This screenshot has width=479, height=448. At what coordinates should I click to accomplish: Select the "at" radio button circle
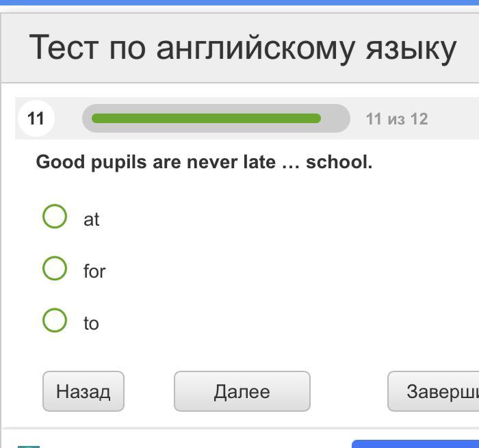tap(55, 217)
